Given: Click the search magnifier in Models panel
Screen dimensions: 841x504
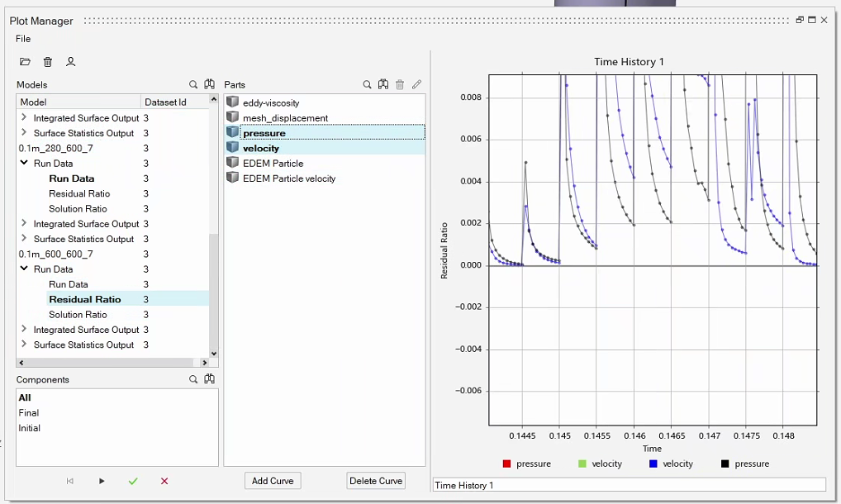Looking at the screenshot, I should 193,84.
